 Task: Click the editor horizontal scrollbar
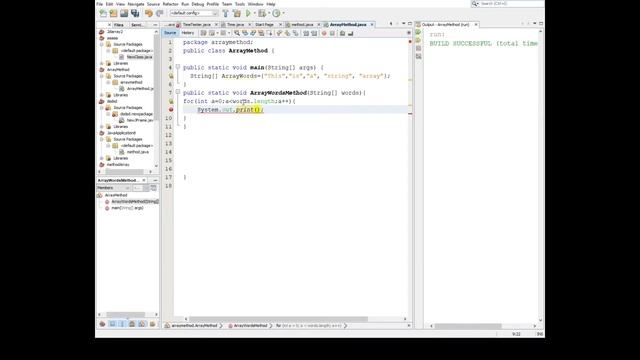point(278,319)
